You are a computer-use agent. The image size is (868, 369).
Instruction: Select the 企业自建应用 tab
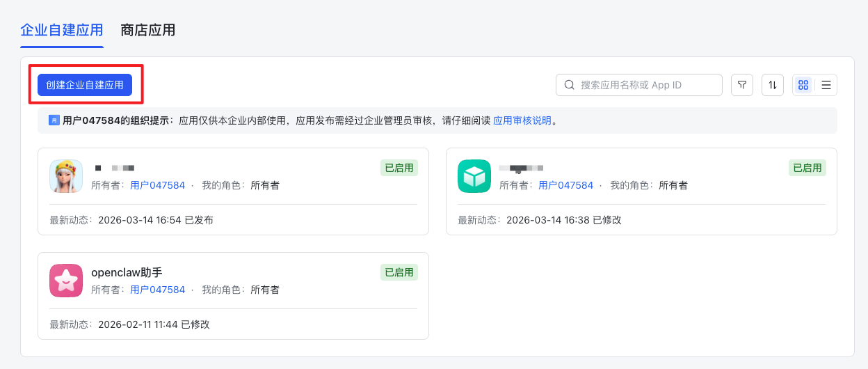pyautogui.click(x=62, y=30)
